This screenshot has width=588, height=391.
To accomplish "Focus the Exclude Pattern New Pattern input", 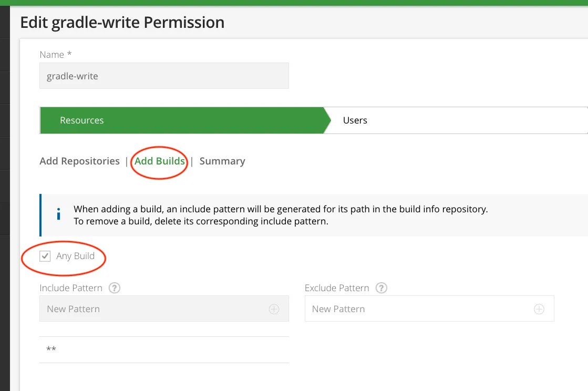I will coord(418,309).
